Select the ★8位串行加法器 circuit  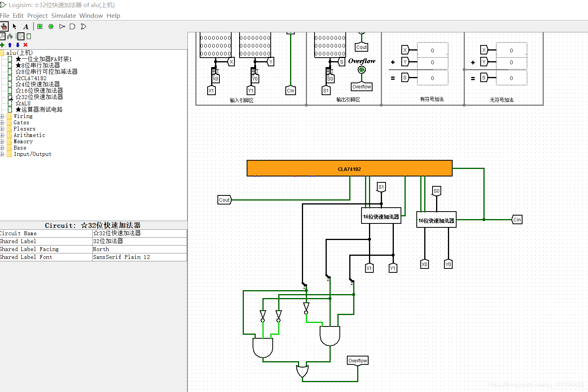[37, 66]
